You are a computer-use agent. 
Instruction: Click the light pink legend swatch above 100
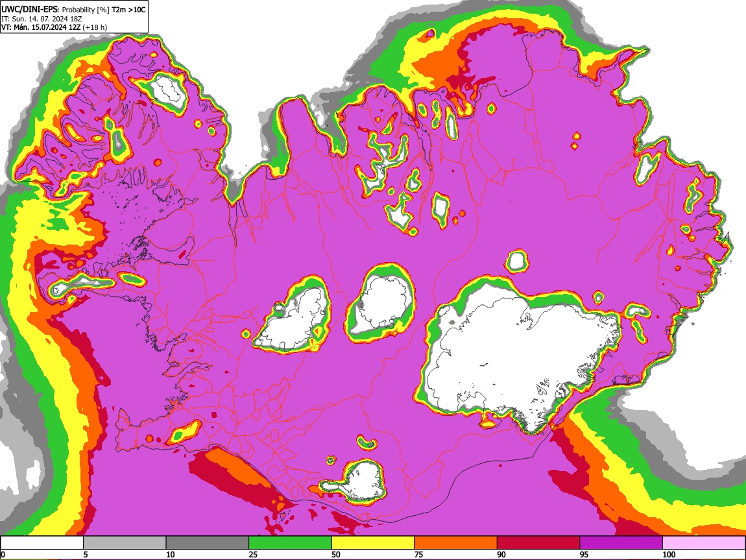[704, 542]
